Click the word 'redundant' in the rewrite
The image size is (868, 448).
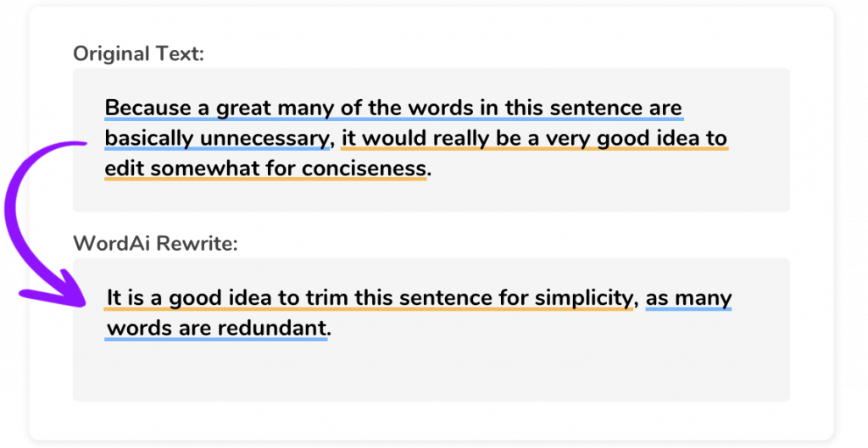coord(271,329)
